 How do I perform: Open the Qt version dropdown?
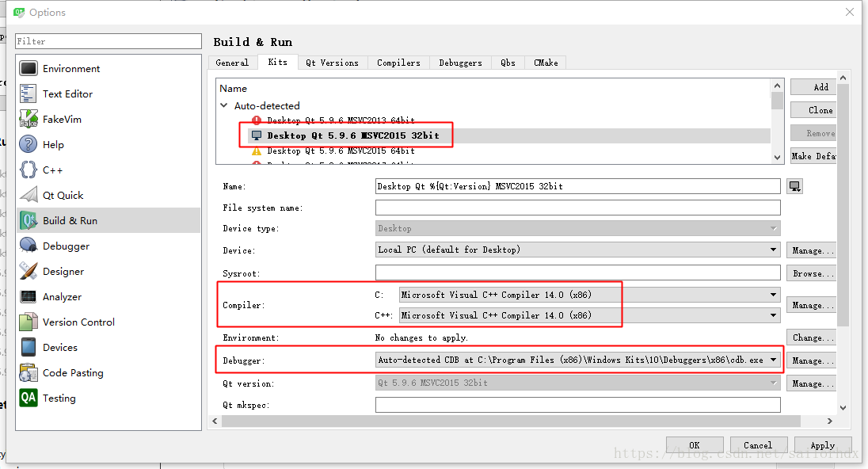578,383
